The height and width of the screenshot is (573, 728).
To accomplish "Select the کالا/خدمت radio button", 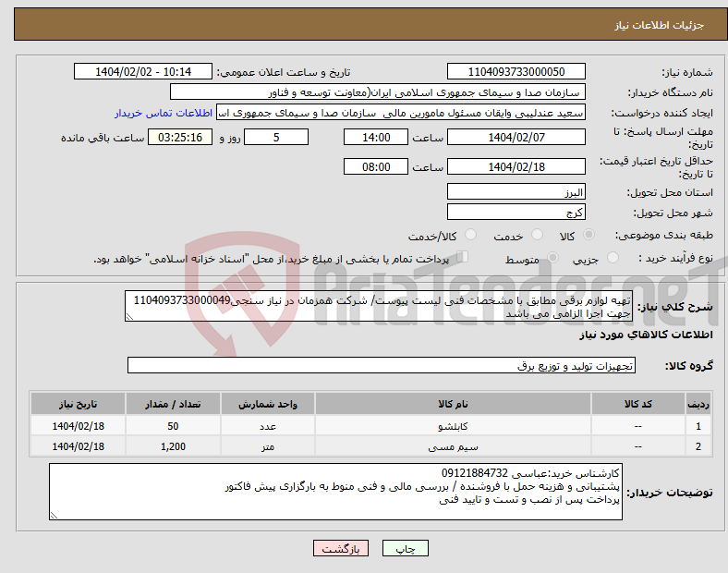I will pyautogui.click(x=471, y=235).
